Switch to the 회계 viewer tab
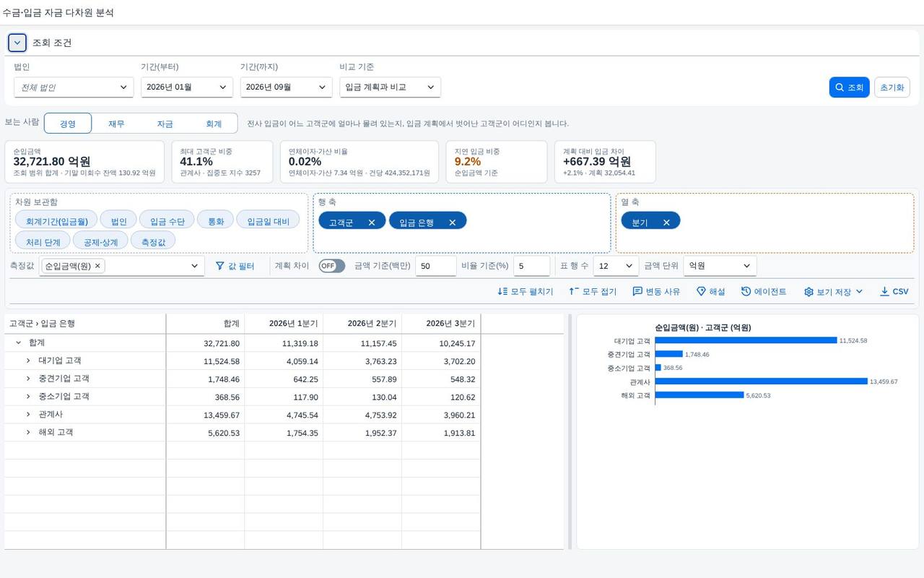924x578 pixels. pos(214,124)
